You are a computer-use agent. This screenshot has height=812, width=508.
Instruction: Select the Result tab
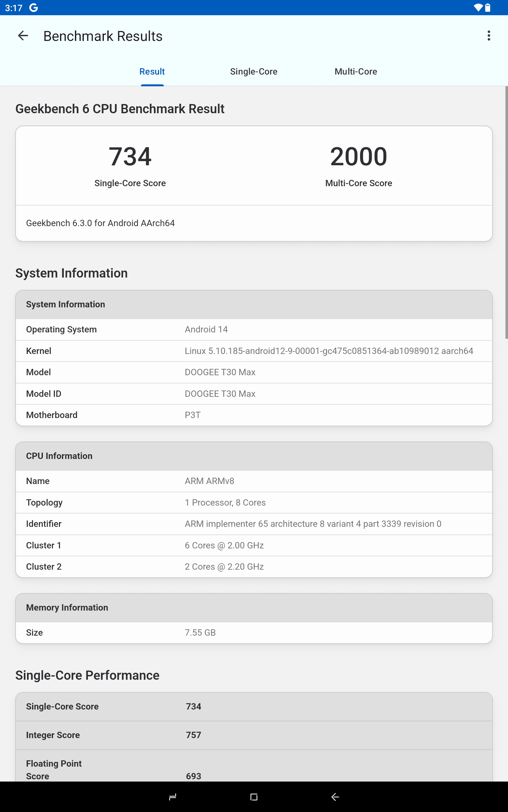pyautogui.click(x=152, y=71)
